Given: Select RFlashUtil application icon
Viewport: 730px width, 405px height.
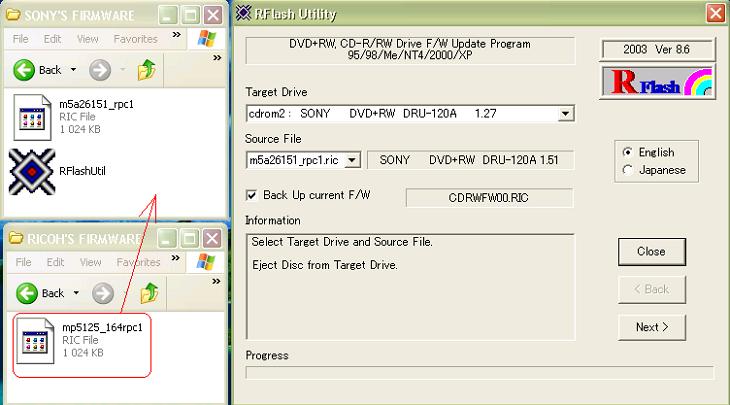Looking at the screenshot, I should [32, 171].
